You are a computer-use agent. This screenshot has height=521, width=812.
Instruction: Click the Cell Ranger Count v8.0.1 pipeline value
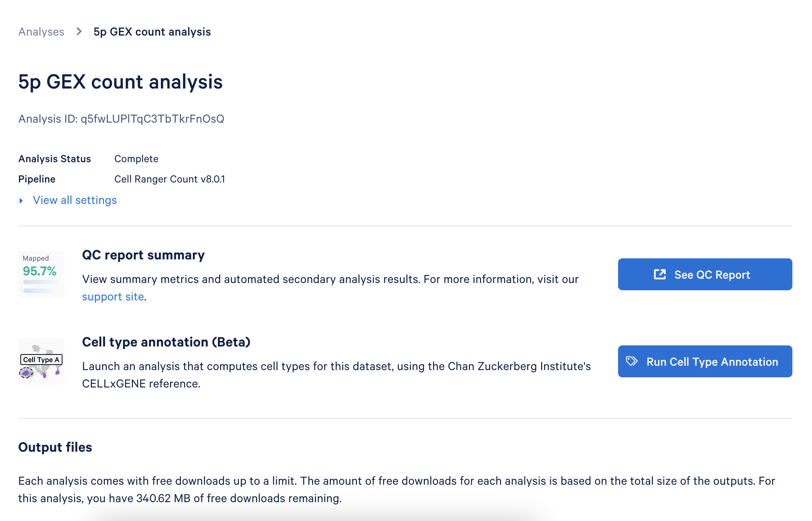pos(170,179)
